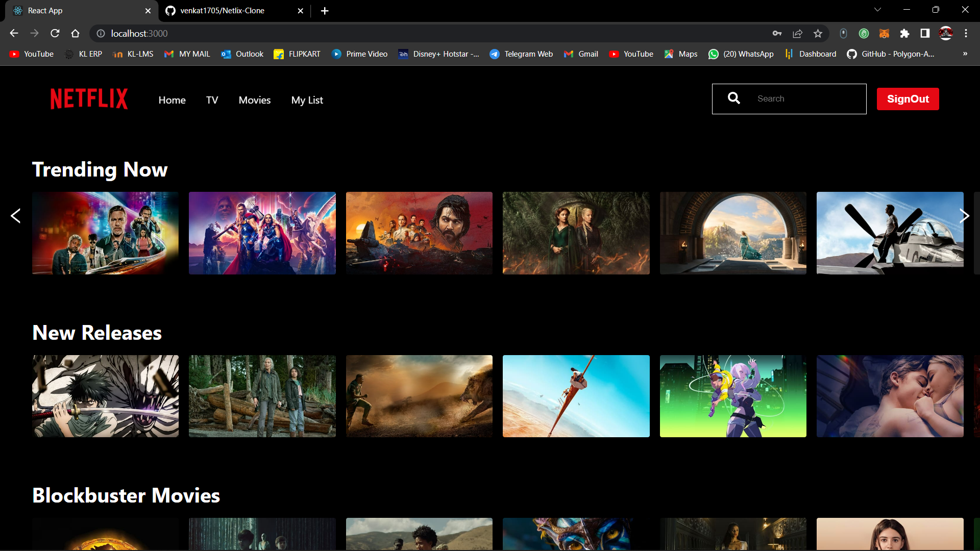Select the blue Avatar face poster
This screenshot has width=980, height=551.
point(576,534)
